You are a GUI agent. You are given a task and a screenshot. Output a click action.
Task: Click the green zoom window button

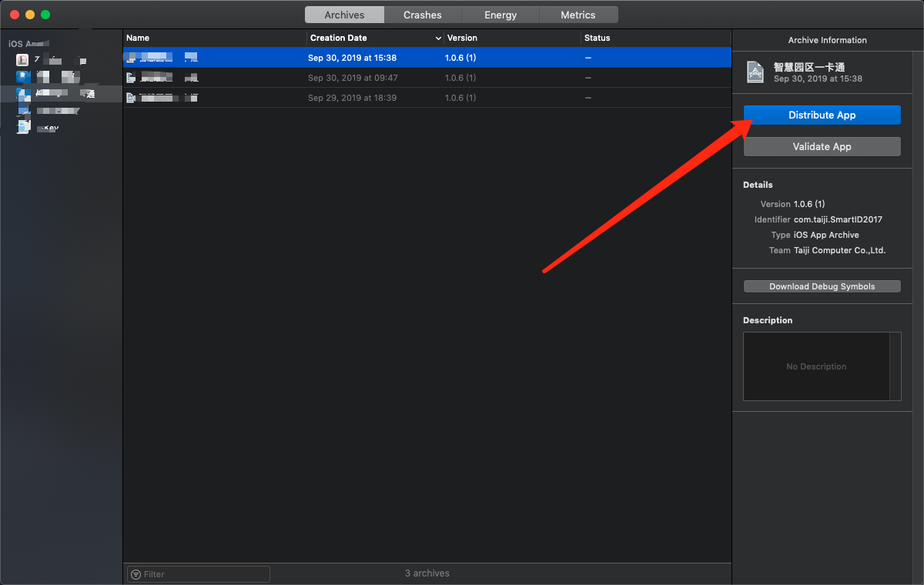coord(45,15)
